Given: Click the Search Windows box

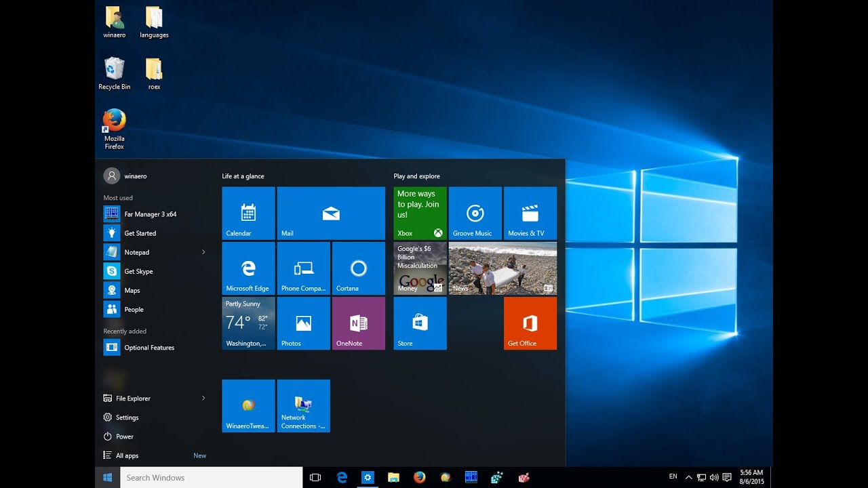Looking at the screenshot, I should tap(212, 477).
